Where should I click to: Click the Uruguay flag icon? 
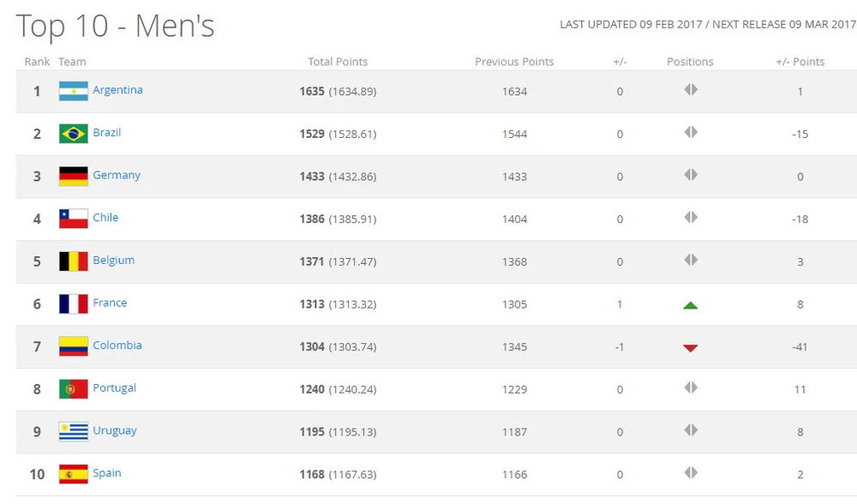73,432
